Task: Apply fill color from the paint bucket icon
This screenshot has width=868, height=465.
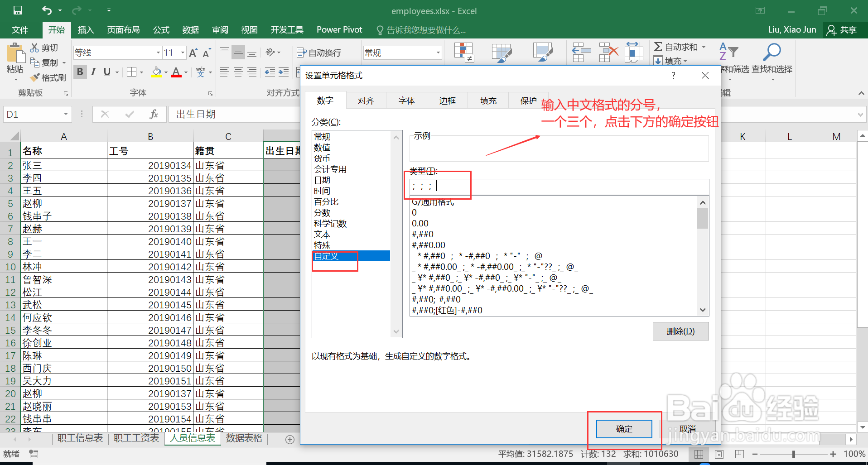Action: pyautogui.click(x=156, y=72)
